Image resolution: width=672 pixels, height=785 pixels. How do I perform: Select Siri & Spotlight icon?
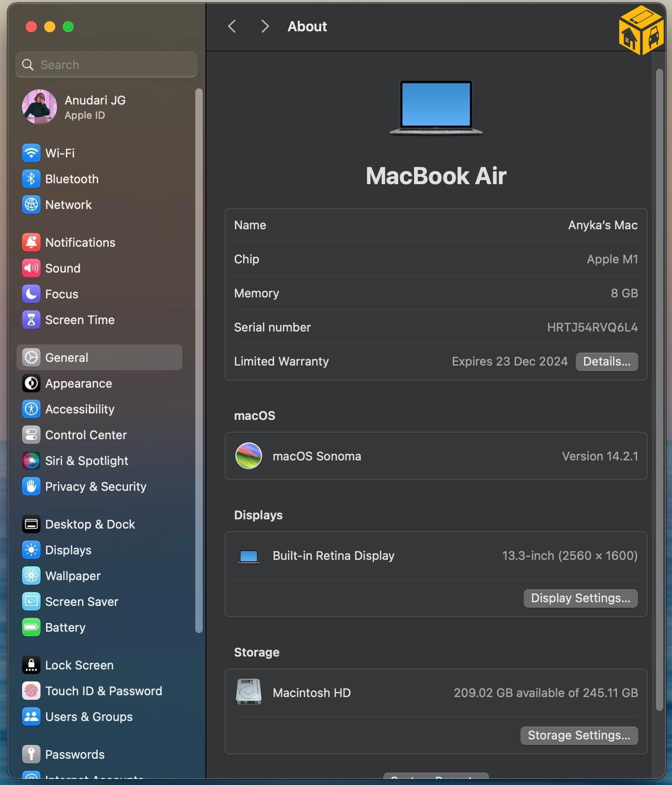[x=31, y=460]
